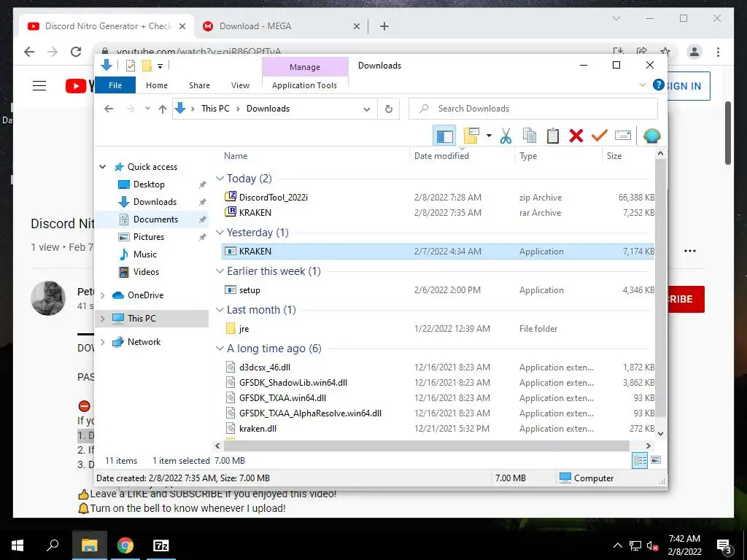Open Pictures in Quick access
The height and width of the screenshot is (560, 747).
pyautogui.click(x=148, y=237)
